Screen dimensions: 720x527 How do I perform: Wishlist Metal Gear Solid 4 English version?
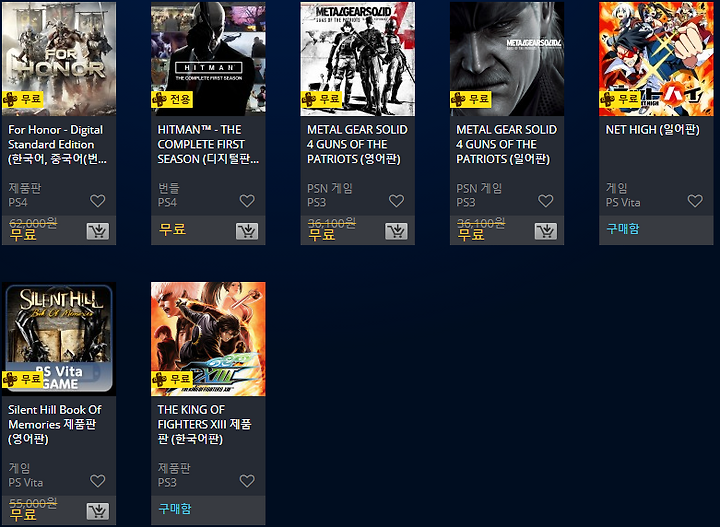(x=396, y=201)
